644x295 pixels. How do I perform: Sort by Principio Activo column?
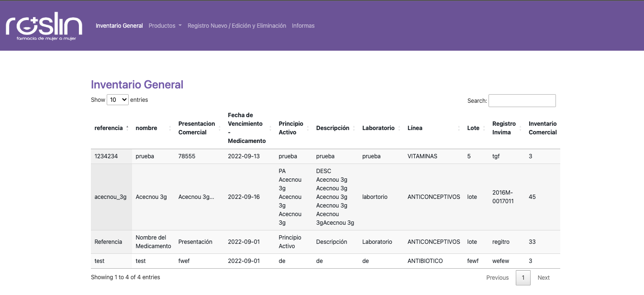pos(291,128)
